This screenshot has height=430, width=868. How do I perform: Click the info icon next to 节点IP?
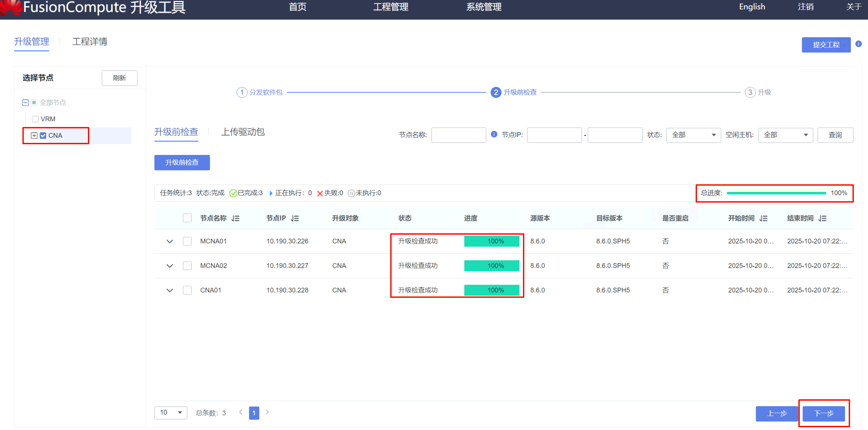(x=494, y=134)
